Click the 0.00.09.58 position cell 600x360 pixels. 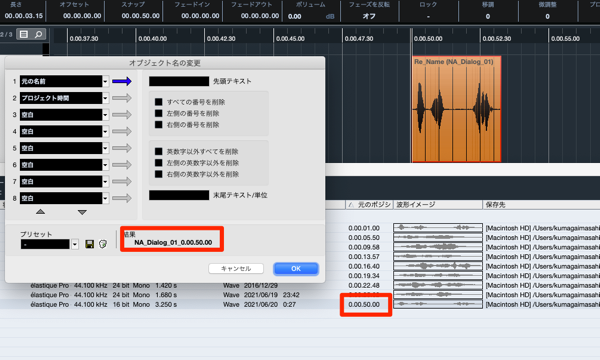[364, 247]
